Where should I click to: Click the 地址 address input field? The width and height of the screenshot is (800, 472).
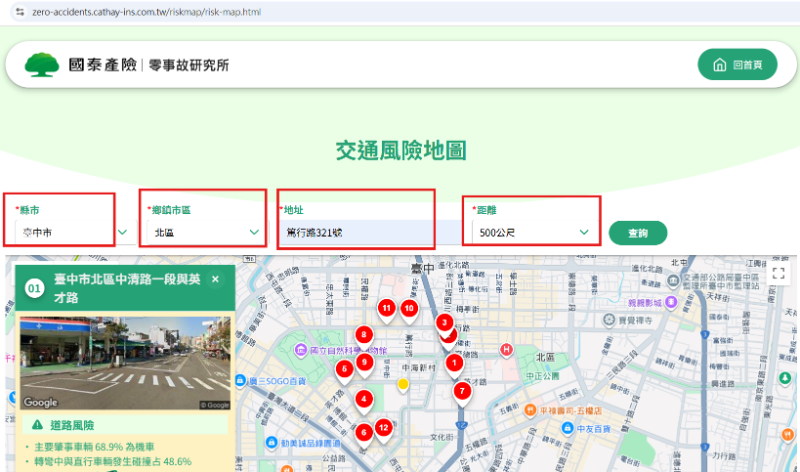click(x=355, y=232)
